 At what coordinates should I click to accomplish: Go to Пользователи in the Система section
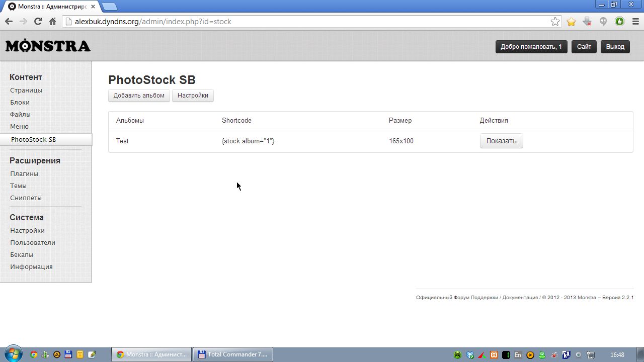pos(33,243)
